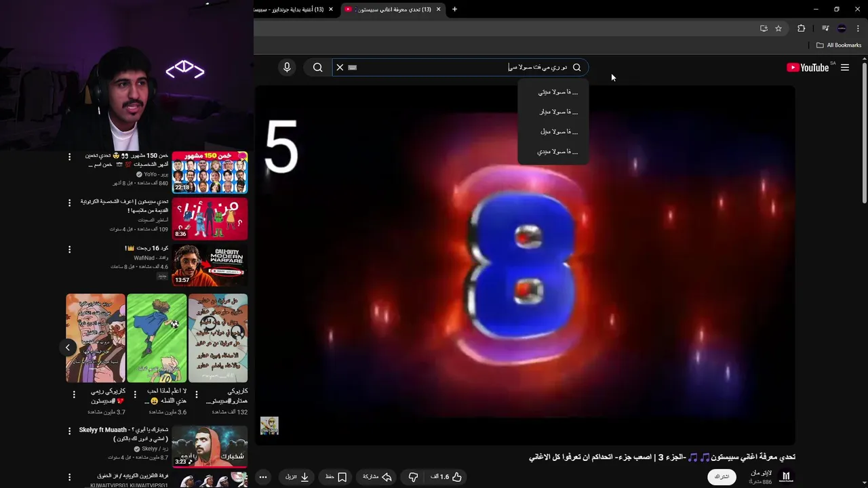Open the browser extensions puzzle icon
The height and width of the screenshot is (488, 868).
[x=802, y=28]
